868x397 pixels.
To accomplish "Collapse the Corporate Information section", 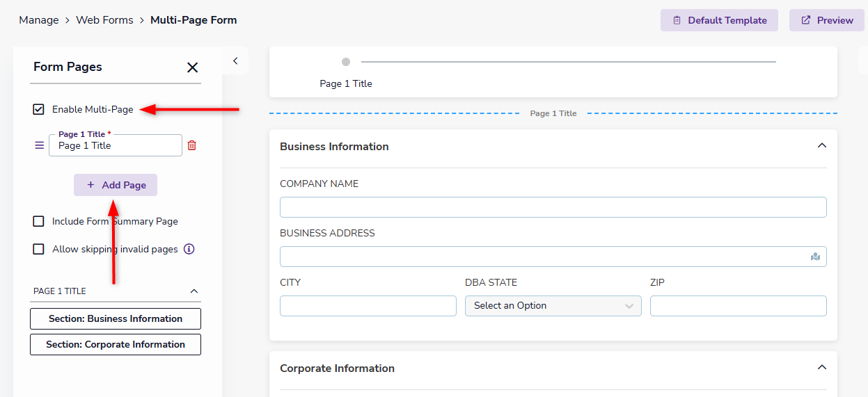I will (x=821, y=368).
